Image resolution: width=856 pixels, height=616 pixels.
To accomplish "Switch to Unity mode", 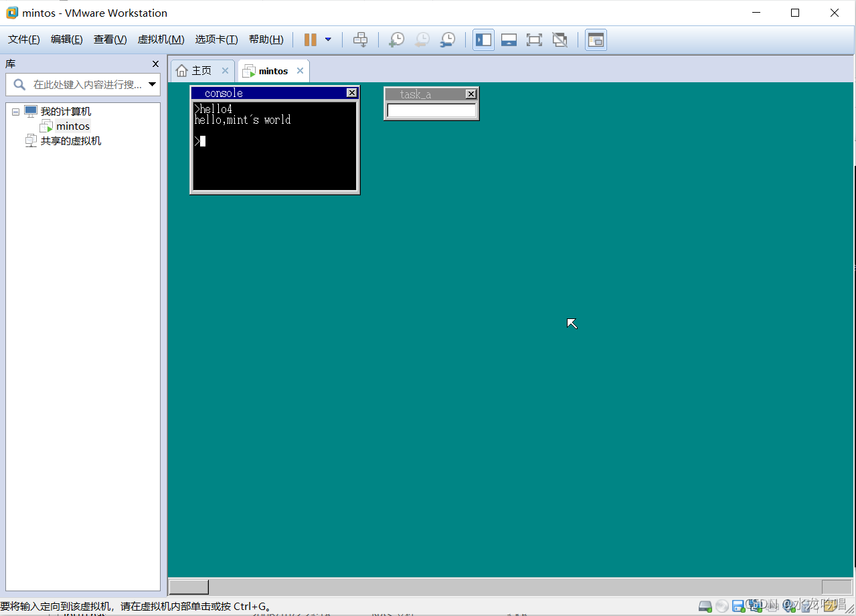I will click(x=560, y=39).
